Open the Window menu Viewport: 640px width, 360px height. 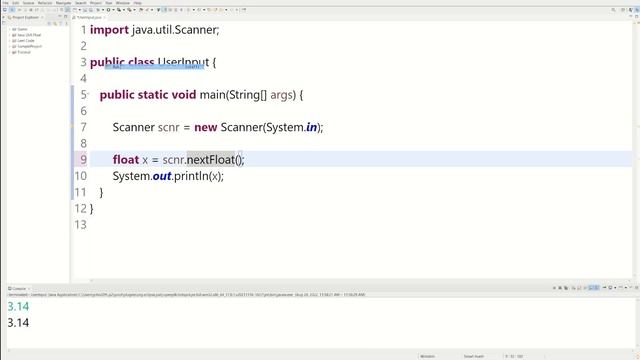(x=122, y=3)
